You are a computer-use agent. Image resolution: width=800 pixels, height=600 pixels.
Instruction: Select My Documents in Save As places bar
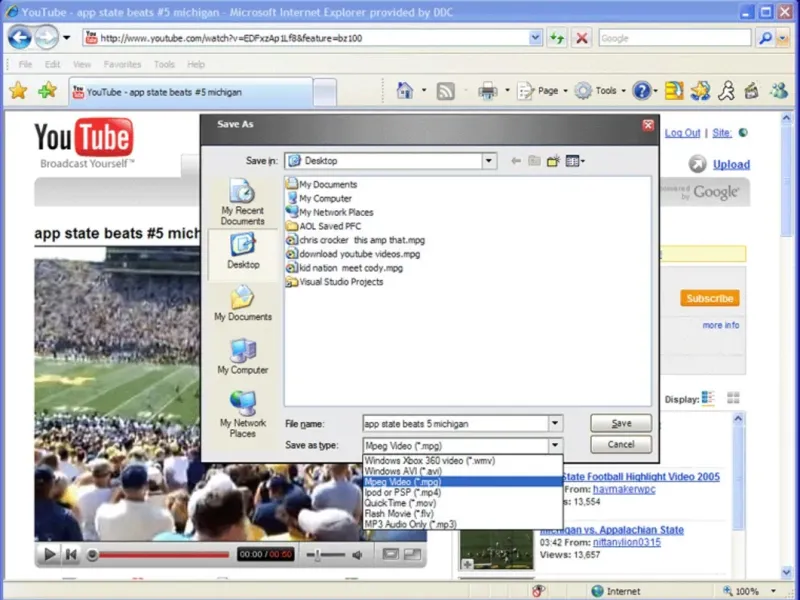(x=243, y=304)
